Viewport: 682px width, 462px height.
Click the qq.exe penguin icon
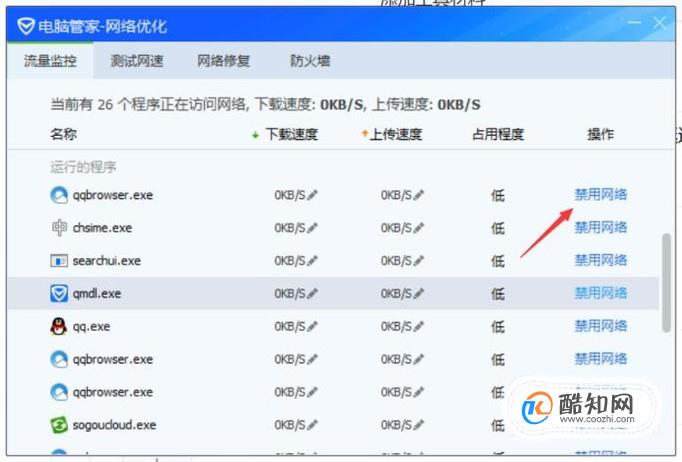59,326
